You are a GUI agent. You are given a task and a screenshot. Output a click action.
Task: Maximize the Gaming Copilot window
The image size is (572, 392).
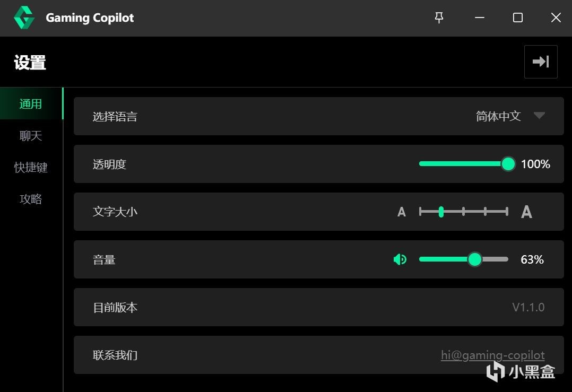click(518, 18)
